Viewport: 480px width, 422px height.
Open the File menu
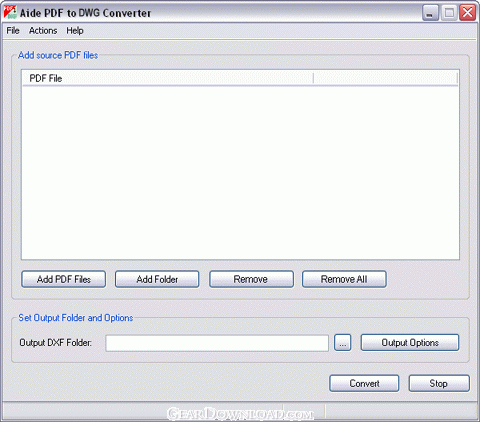click(x=13, y=31)
